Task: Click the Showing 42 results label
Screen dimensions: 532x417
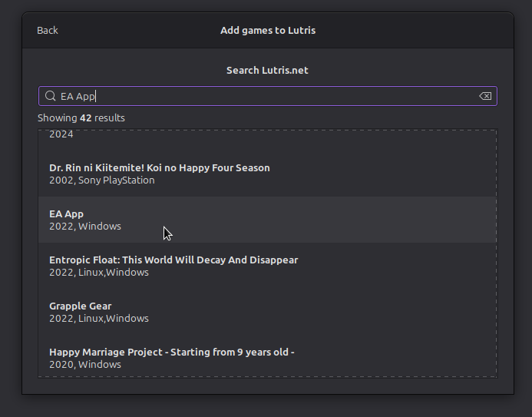Action: point(81,118)
